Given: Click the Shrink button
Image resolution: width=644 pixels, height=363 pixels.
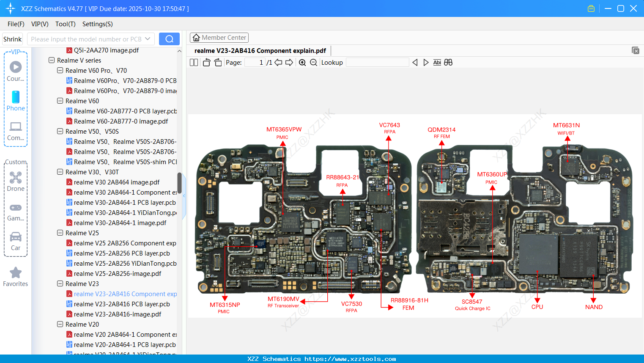Looking at the screenshot, I should pyautogui.click(x=13, y=39).
